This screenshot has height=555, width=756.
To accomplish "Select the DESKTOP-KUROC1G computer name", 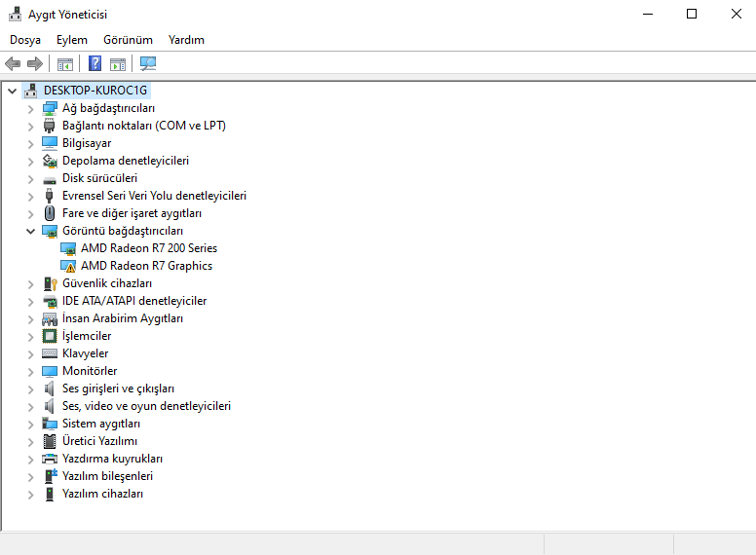I will click(95, 91).
